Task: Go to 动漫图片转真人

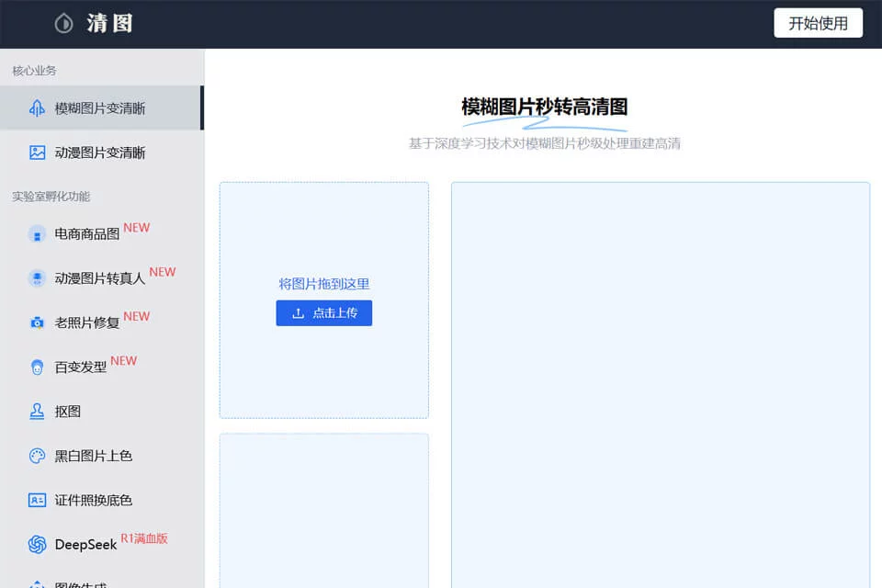Action: pyautogui.click(x=102, y=278)
